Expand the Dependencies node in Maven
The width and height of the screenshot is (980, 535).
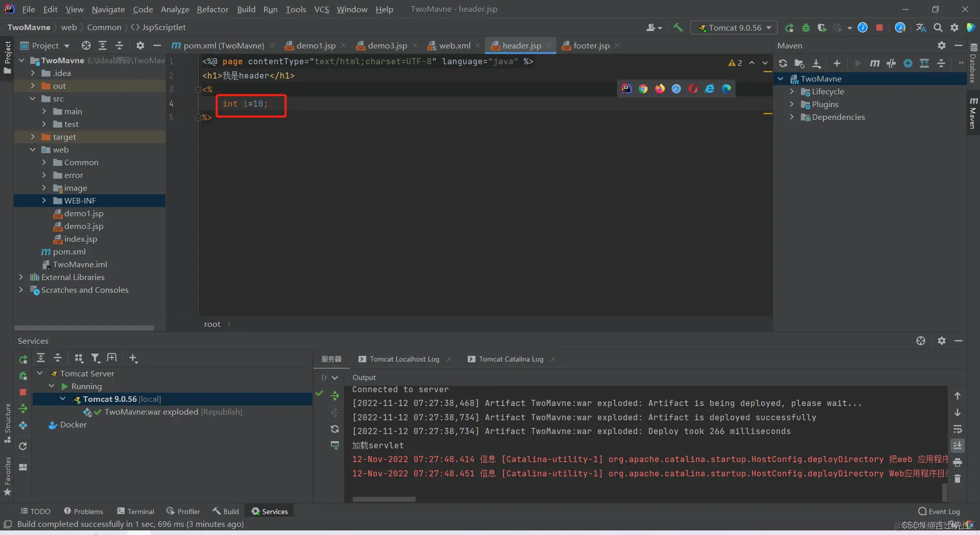point(792,117)
